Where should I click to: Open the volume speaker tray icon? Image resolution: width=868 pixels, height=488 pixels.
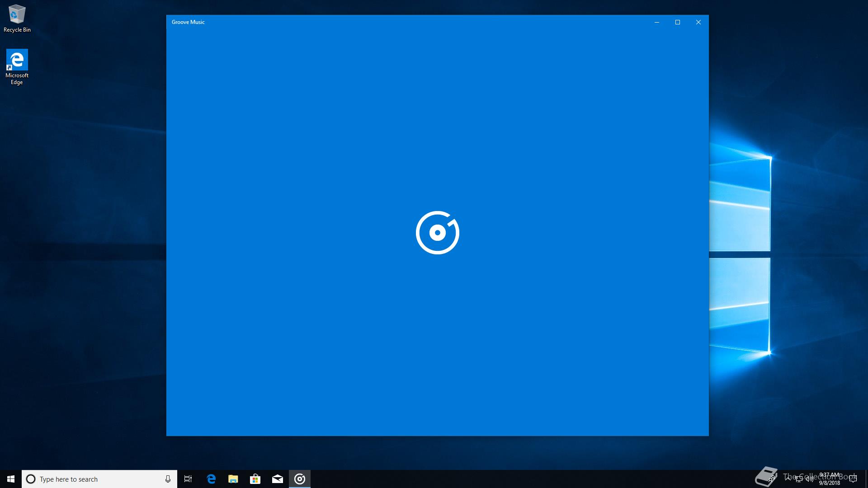click(809, 479)
